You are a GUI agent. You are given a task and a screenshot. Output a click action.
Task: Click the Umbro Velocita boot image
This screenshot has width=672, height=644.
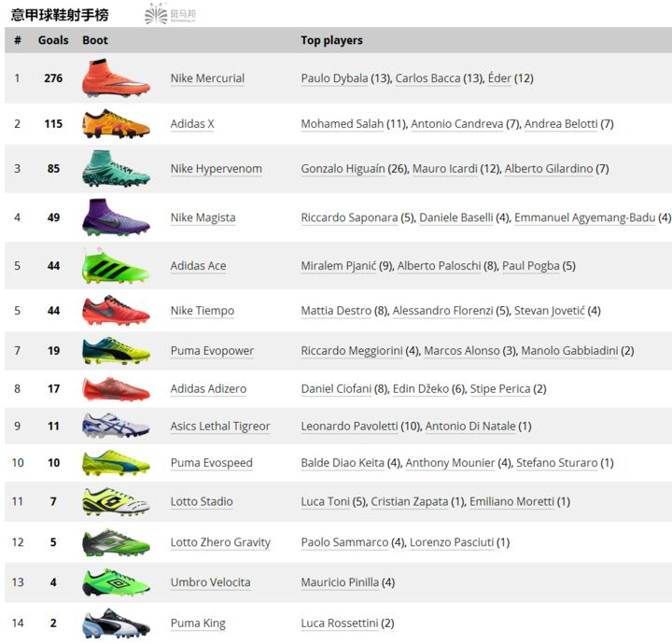pos(116,582)
